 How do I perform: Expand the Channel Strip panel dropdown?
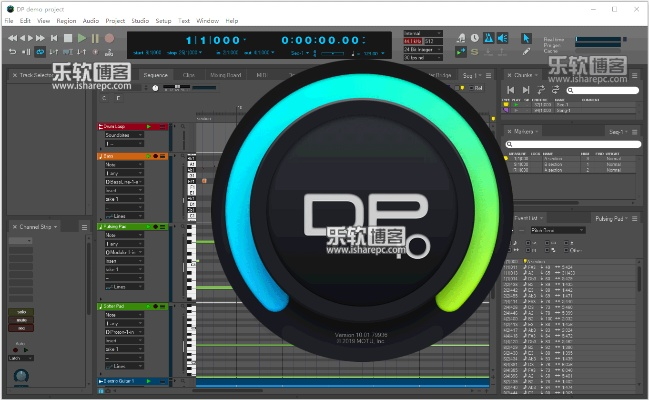click(57, 227)
